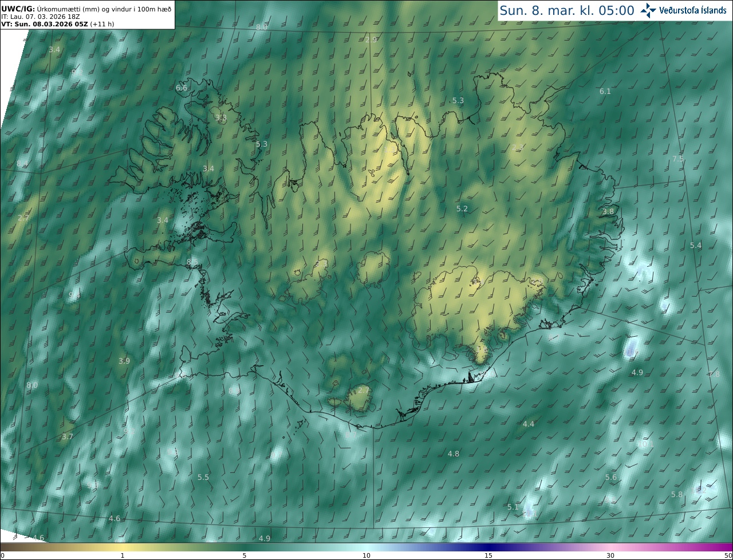The width and height of the screenshot is (733, 560).
Task: Click the map value '5.4'
Action: (696, 245)
